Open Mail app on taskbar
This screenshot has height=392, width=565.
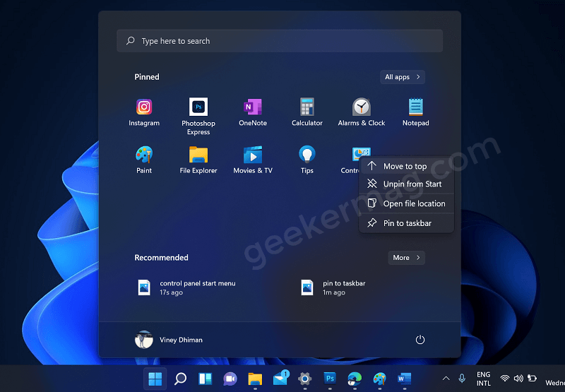(x=280, y=378)
